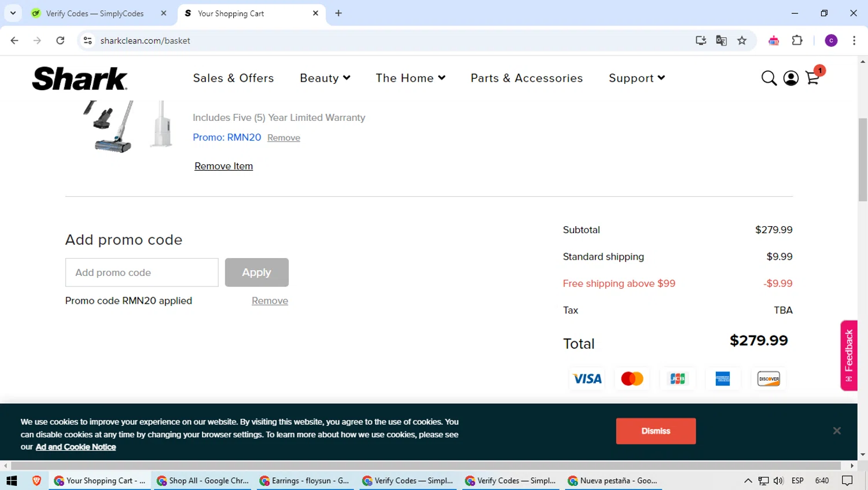The width and height of the screenshot is (868, 490).
Task: Click the Discover payment icon
Action: point(768,379)
